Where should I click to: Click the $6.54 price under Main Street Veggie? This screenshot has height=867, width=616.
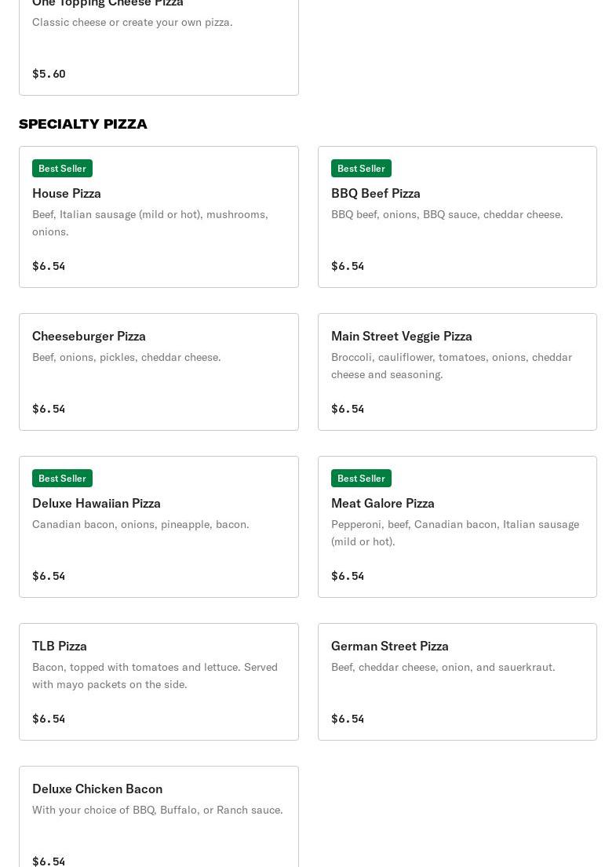tap(348, 409)
